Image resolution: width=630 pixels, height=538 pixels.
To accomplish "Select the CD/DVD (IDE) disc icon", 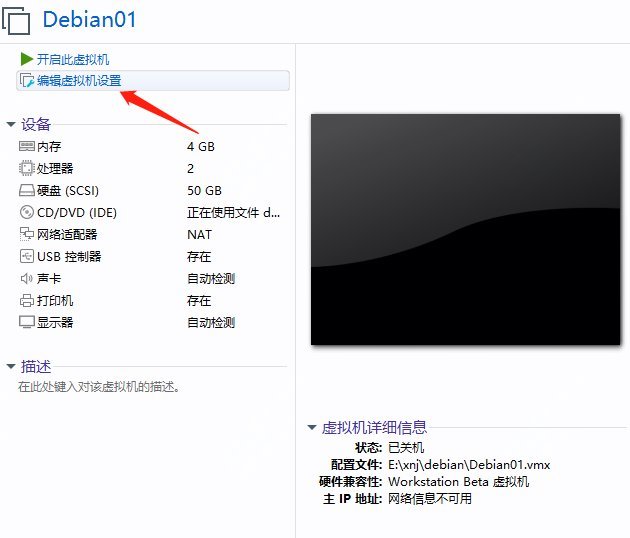I will point(27,212).
